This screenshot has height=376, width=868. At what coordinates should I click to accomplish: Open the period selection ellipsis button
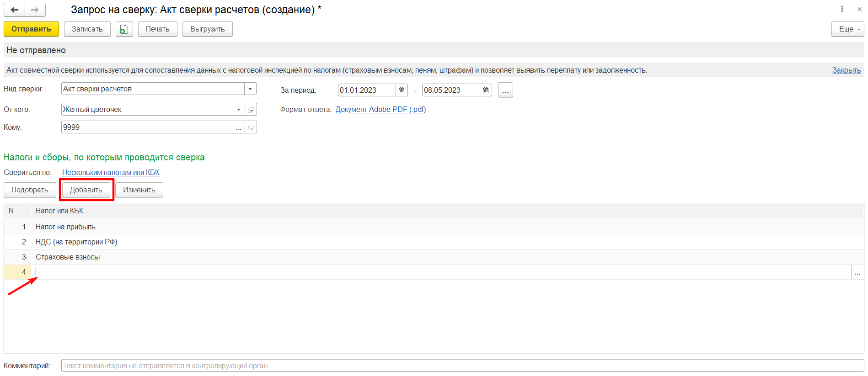505,90
